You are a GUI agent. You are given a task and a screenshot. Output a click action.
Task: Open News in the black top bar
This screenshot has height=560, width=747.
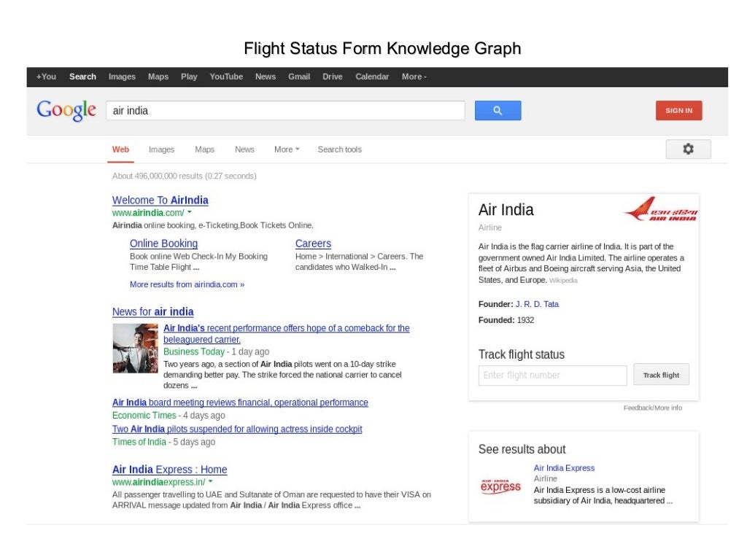(266, 77)
